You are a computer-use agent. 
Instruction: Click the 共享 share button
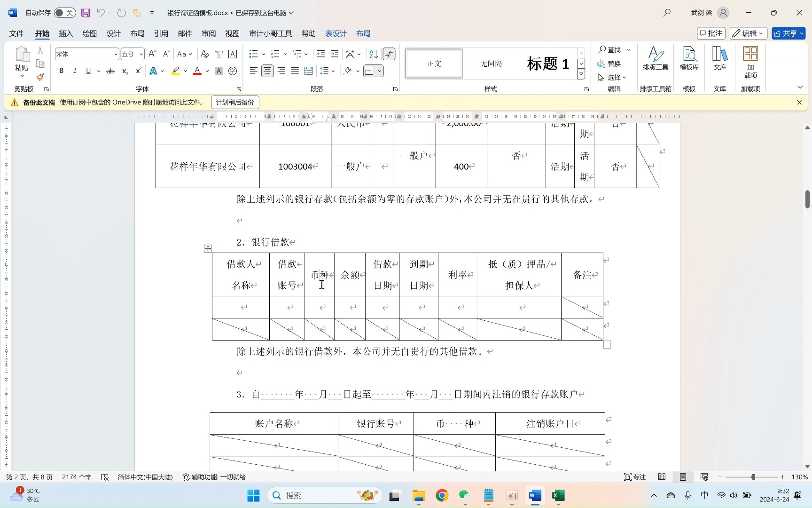788,33
